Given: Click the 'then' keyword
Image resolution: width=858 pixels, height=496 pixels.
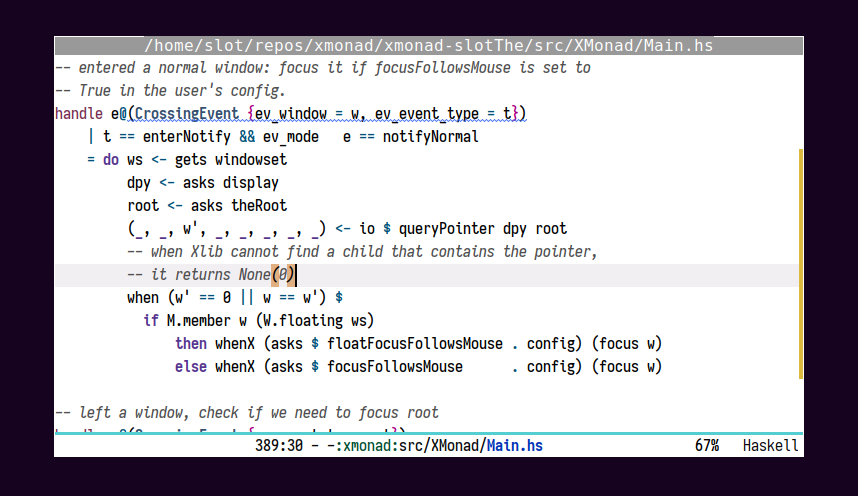Looking at the screenshot, I should pos(191,344).
